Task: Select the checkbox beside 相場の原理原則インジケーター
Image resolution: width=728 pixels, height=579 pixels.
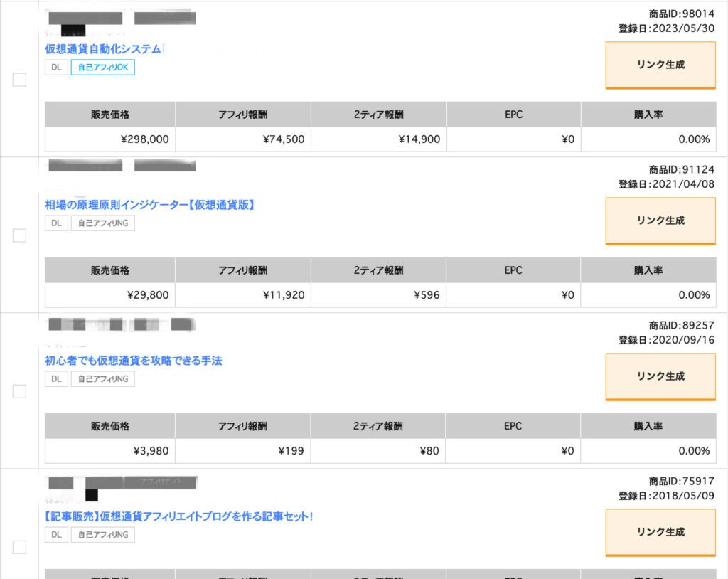Action: (19, 235)
